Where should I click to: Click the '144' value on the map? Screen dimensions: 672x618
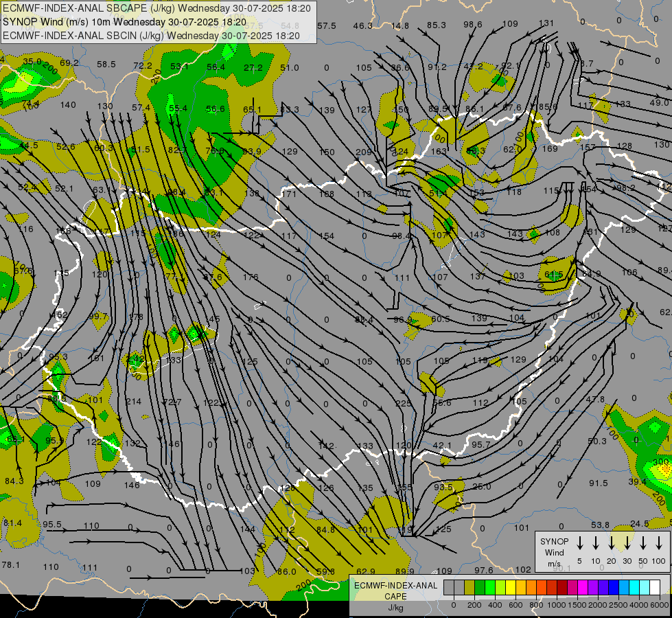(x=247, y=529)
